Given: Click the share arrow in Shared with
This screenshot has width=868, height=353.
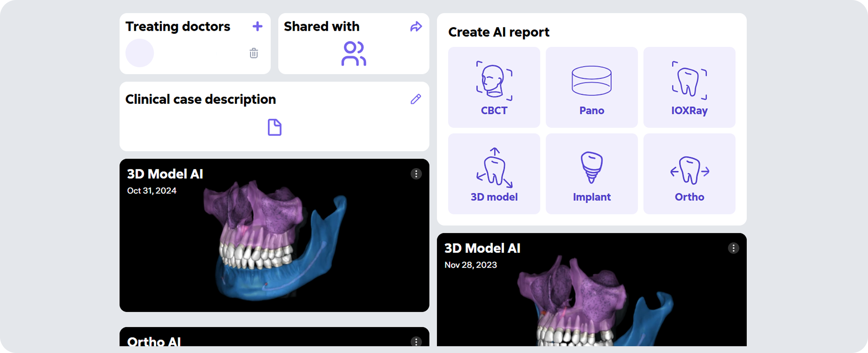Looking at the screenshot, I should pyautogui.click(x=416, y=26).
